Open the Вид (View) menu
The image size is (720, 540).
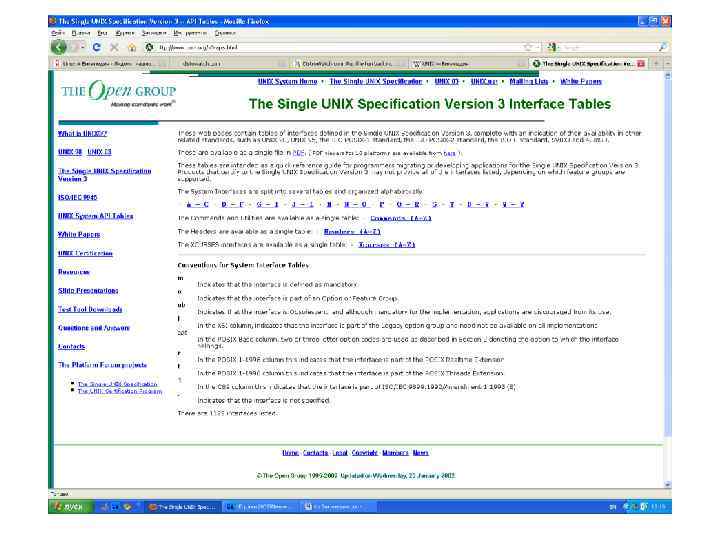coord(102,33)
